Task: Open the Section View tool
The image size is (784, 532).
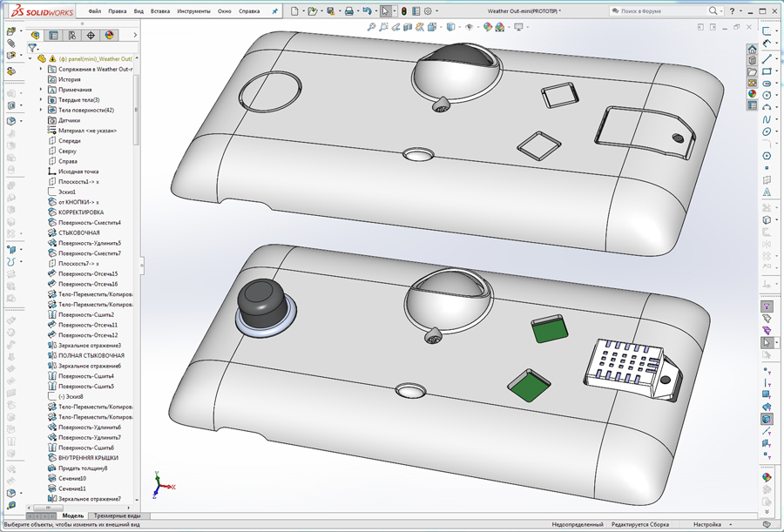Action: [x=408, y=27]
